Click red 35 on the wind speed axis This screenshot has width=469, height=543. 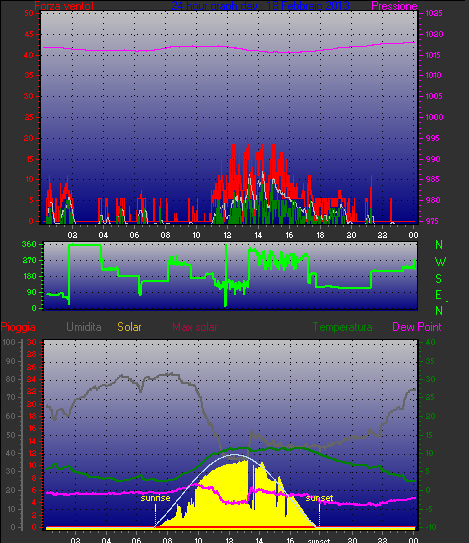(29, 75)
